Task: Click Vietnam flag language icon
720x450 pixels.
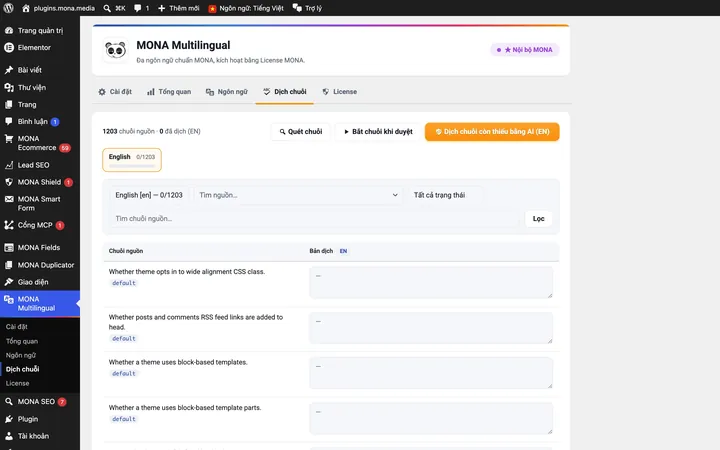Action: (212, 8)
